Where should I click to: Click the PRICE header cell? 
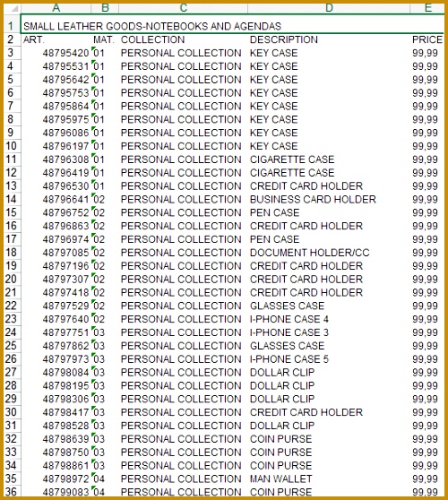tap(427, 39)
